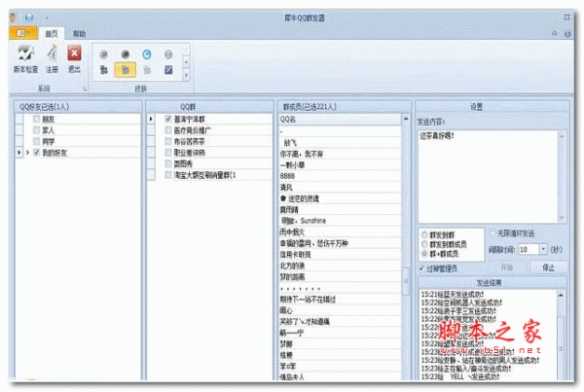This screenshot has height=392, width=584.
Task: Toggle the 家人 group checkbox
Action: pyautogui.click(x=36, y=130)
